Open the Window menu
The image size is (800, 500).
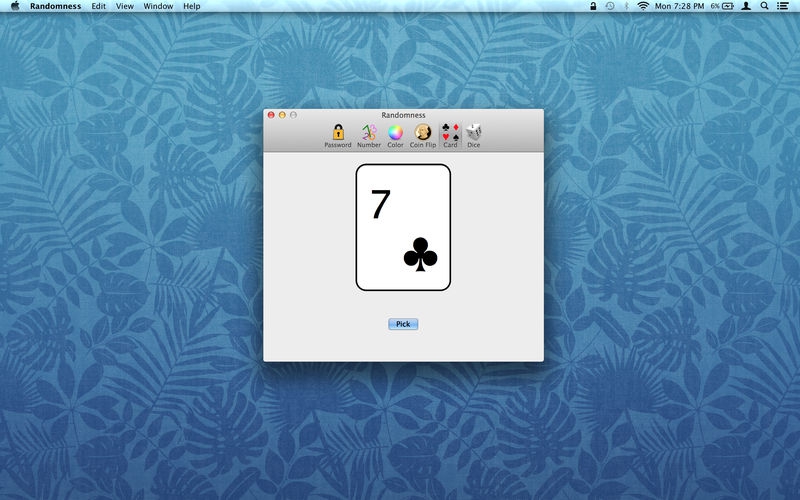[x=158, y=6]
